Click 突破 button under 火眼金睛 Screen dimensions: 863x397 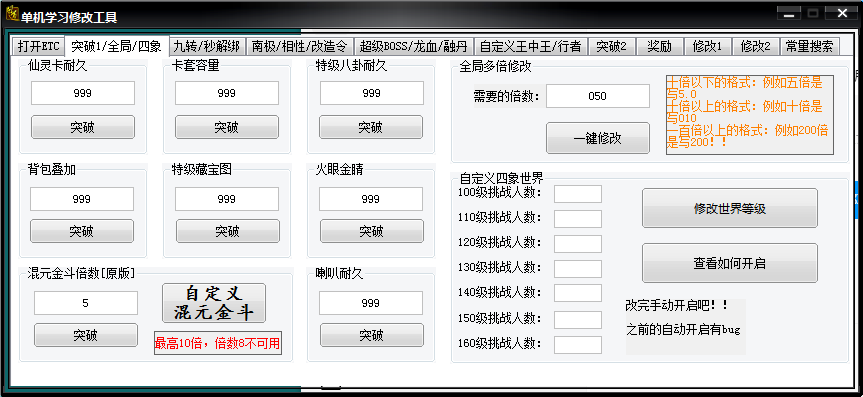372,231
